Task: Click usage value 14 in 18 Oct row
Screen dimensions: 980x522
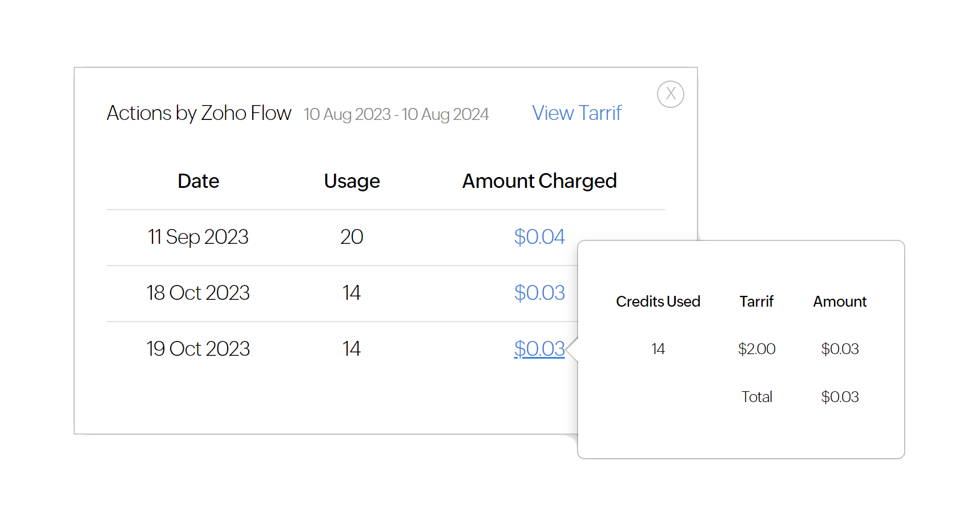Action: pyautogui.click(x=352, y=293)
